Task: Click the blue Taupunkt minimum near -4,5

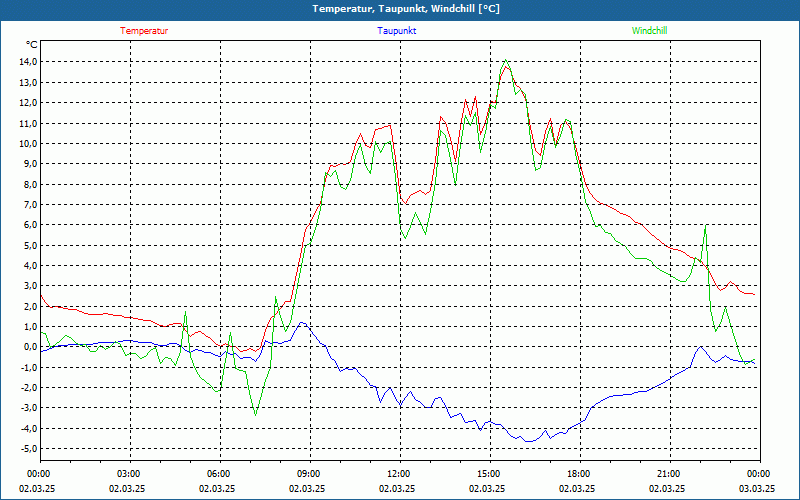Action: click(x=529, y=441)
